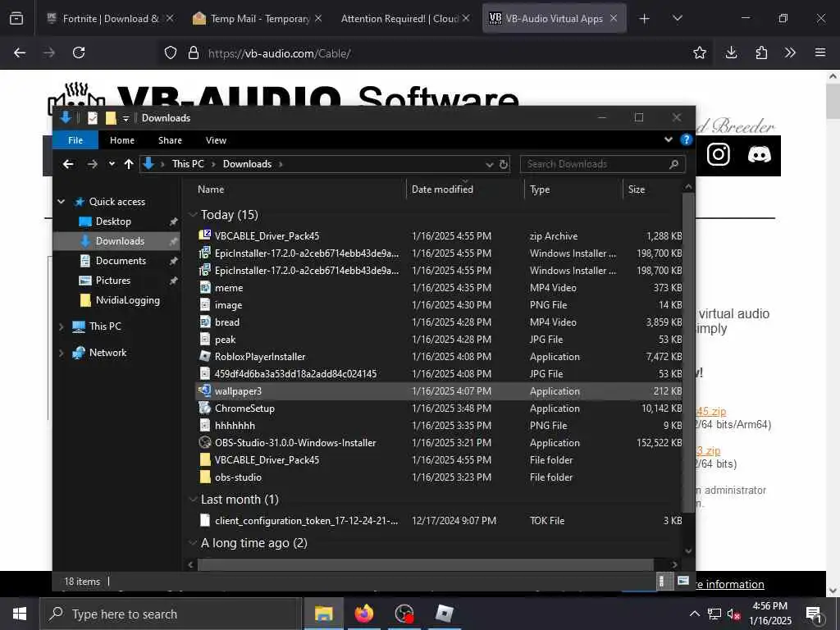Image resolution: width=840 pixels, height=630 pixels.
Task: Switch to the Fortnite Download tab
Action: click(110, 18)
